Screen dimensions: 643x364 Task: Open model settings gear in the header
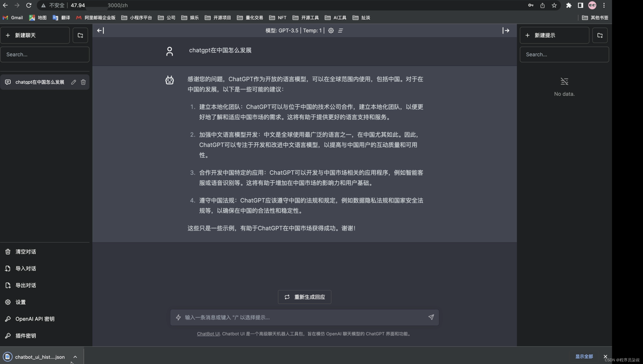tap(331, 30)
